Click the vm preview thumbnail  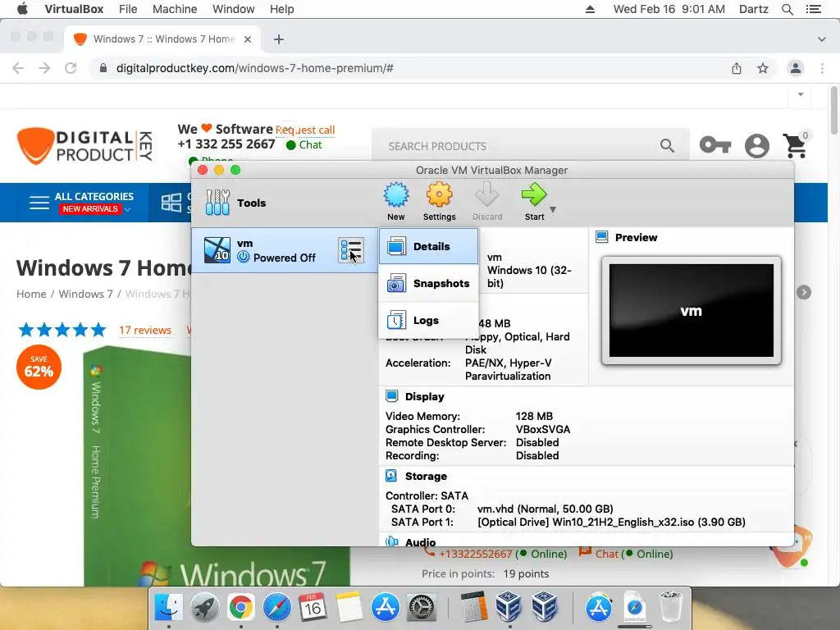click(691, 311)
